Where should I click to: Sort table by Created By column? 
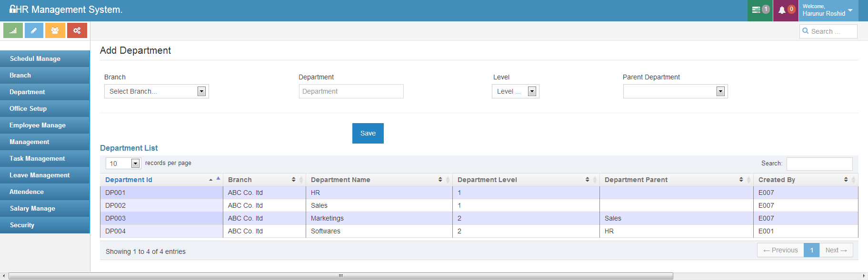(x=846, y=180)
